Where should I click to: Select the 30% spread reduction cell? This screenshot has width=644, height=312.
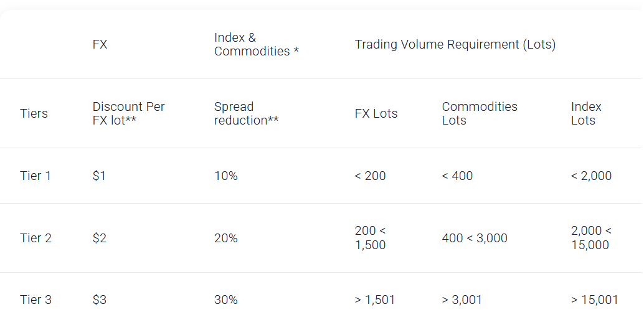[x=226, y=300]
